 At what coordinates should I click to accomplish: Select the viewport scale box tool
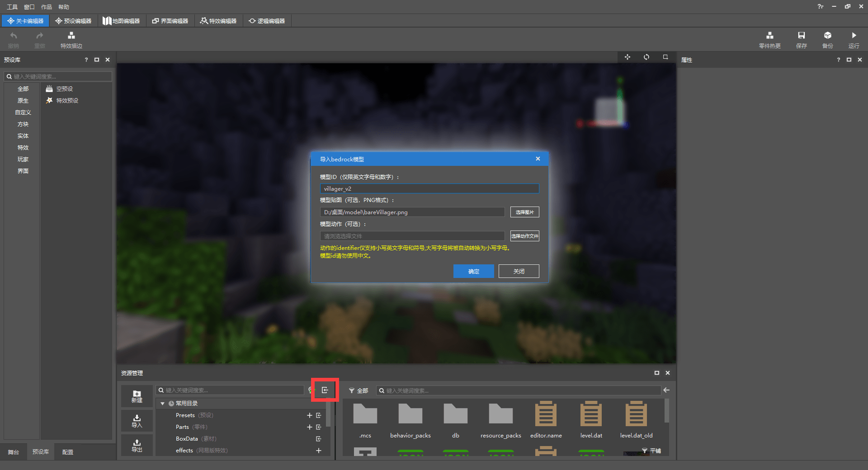(x=665, y=57)
